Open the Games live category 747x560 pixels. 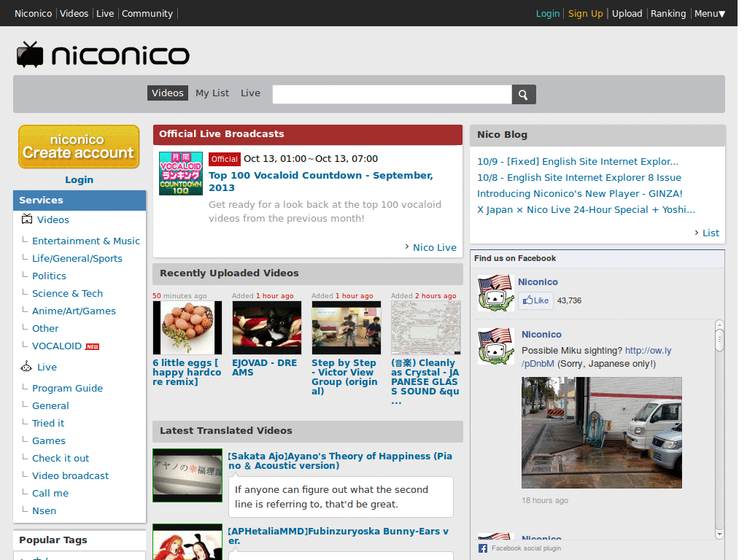(49, 440)
